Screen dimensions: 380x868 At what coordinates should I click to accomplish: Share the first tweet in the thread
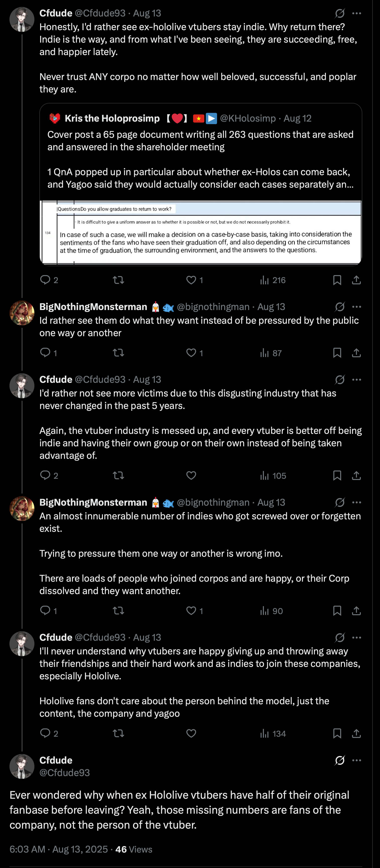[x=356, y=280]
